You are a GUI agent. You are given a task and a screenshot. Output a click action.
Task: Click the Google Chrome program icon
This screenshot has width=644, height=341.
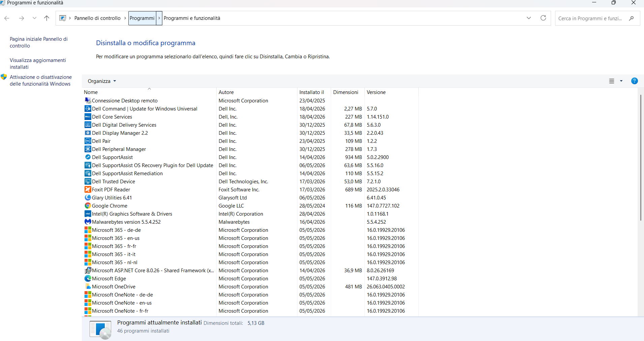[88, 206]
